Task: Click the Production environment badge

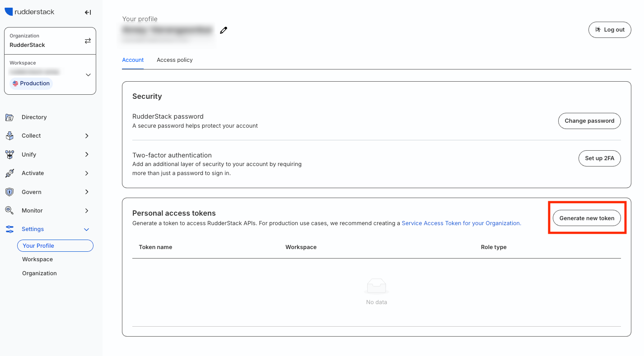Action: (31, 83)
